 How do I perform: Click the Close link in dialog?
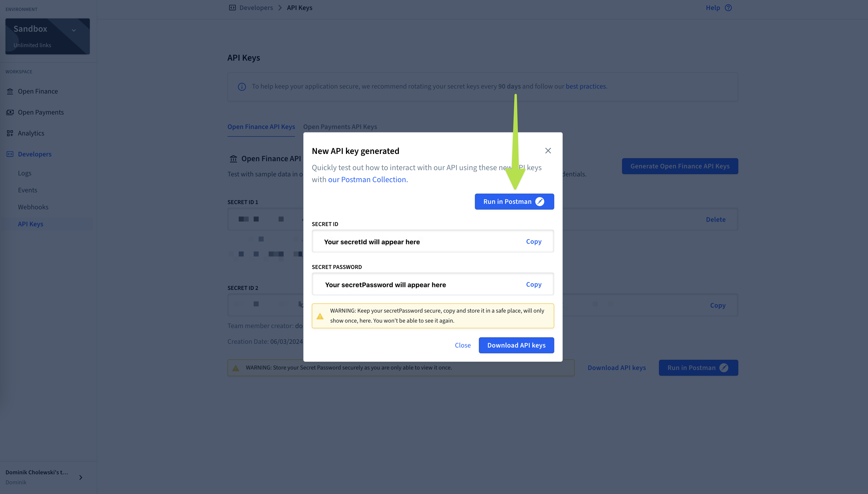pyautogui.click(x=463, y=345)
